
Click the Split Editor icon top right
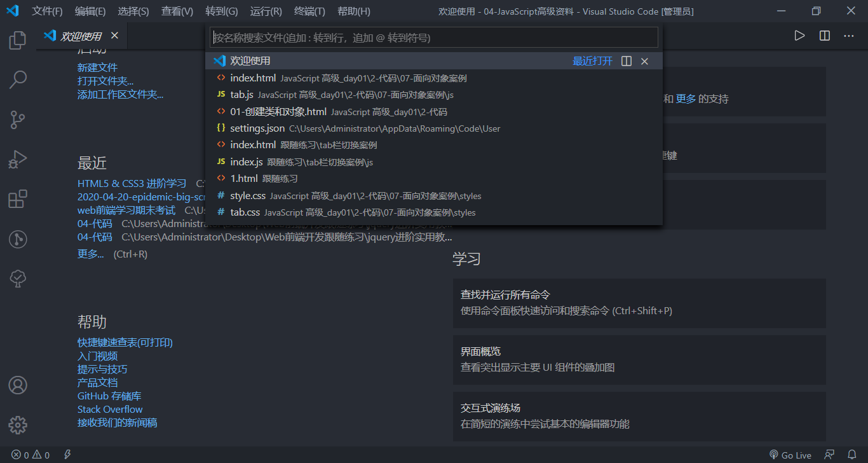[824, 36]
